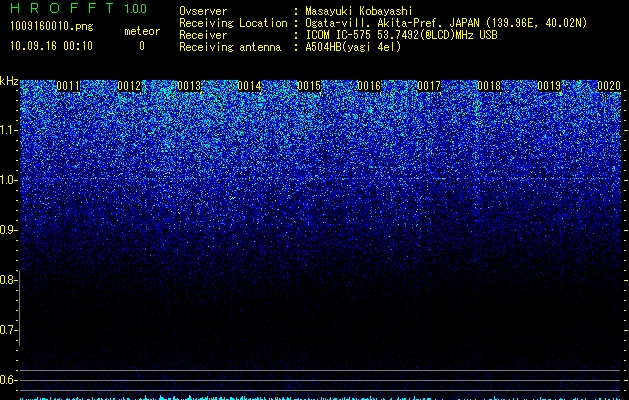Screen dimensions: 629x400
Task: Click the 1.1 frequency axis label
Action: (8, 130)
